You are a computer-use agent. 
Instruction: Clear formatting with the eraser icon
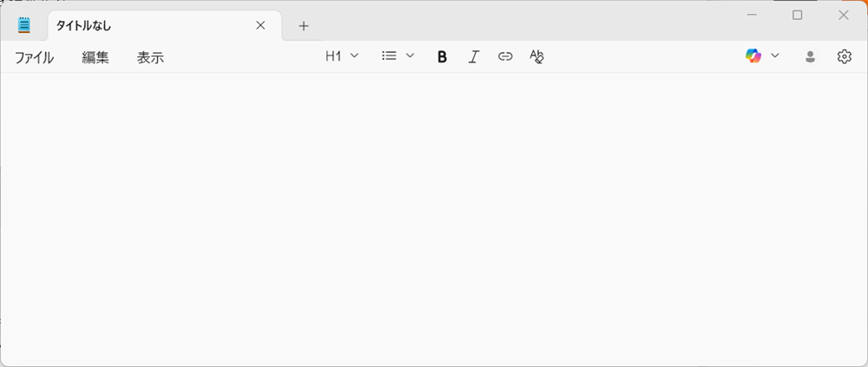(x=536, y=56)
